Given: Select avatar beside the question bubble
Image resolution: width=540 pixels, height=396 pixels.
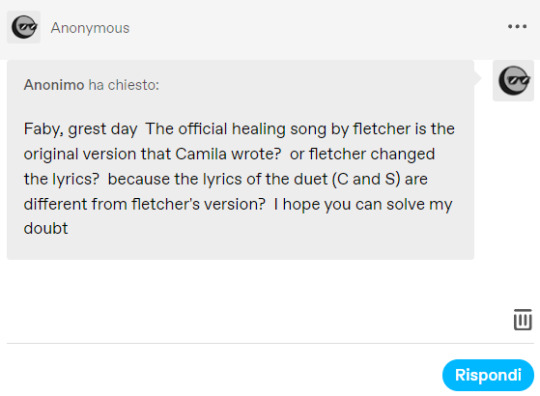Looking at the screenshot, I should (513, 81).
